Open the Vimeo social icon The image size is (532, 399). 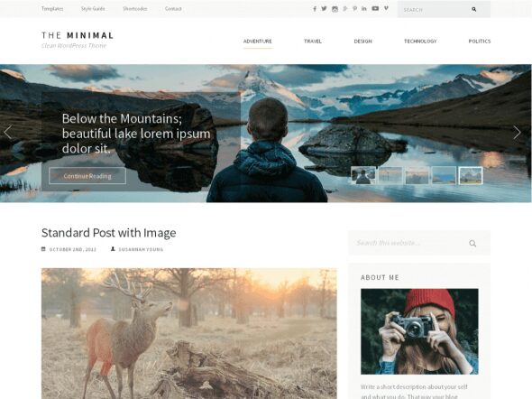click(386, 8)
